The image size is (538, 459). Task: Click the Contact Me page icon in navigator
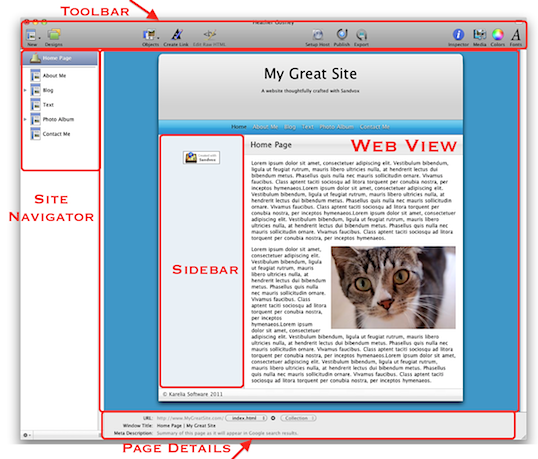coord(35,134)
